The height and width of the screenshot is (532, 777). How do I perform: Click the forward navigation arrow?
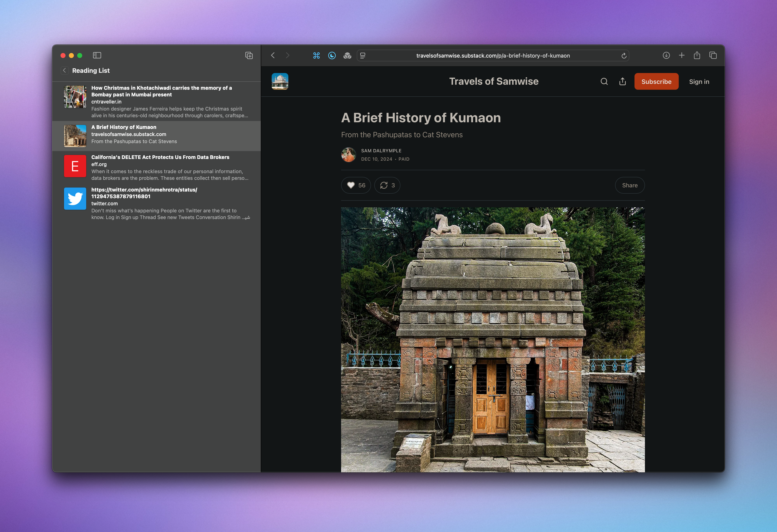tap(288, 55)
